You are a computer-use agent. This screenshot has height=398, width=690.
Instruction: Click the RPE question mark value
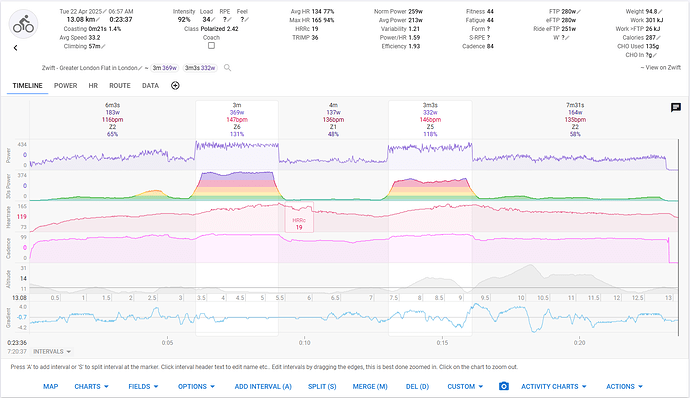click(x=224, y=20)
